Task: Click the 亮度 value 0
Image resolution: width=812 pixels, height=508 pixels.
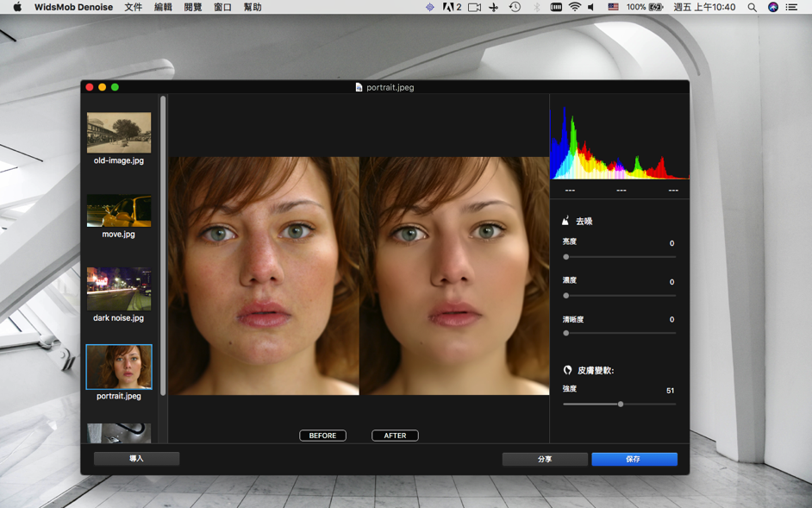Action: pos(671,243)
